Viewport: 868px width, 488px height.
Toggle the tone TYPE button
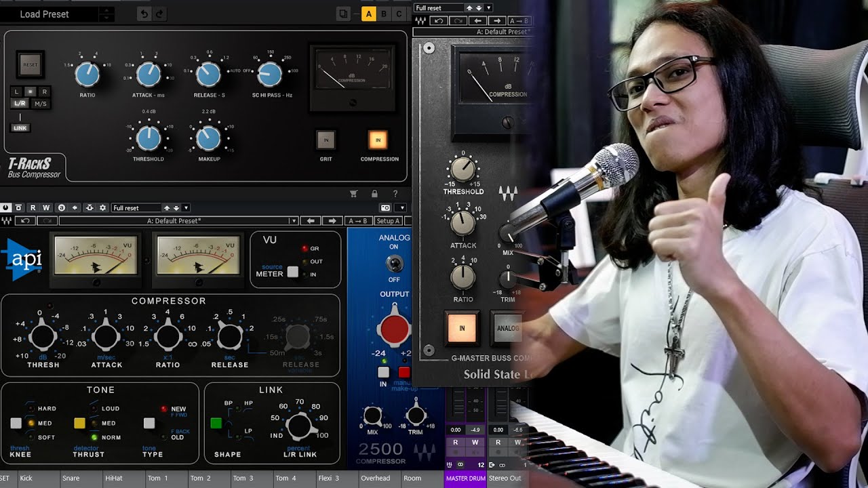(x=149, y=423)
